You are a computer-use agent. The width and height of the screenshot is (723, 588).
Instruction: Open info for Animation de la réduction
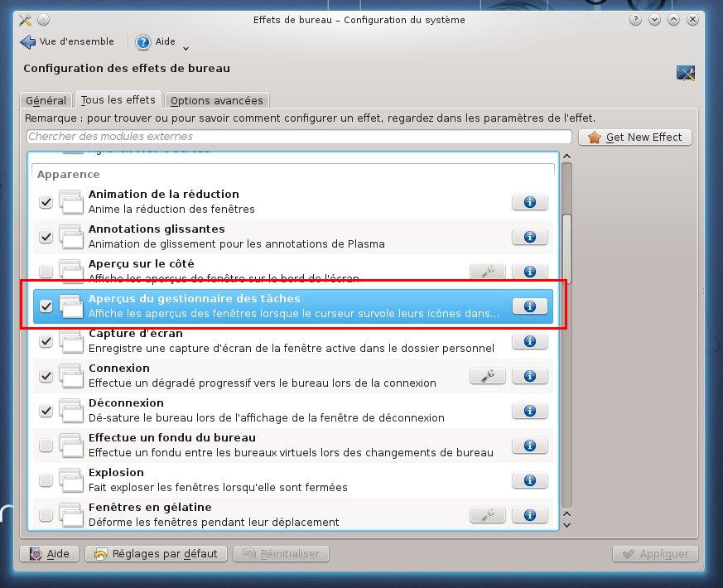point(530,202)
